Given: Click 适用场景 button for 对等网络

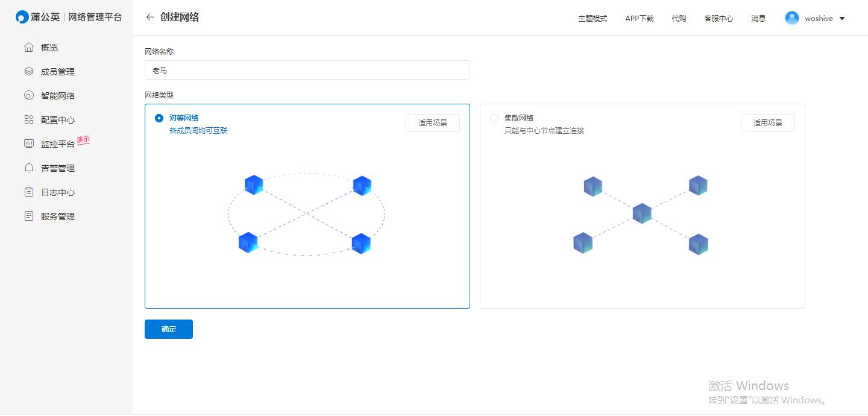Looking at the screenshot, I should tap(433, 123).
